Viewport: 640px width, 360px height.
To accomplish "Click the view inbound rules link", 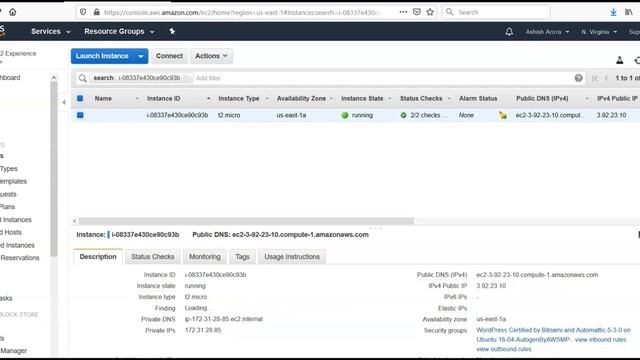I will [x=600, y=340].
